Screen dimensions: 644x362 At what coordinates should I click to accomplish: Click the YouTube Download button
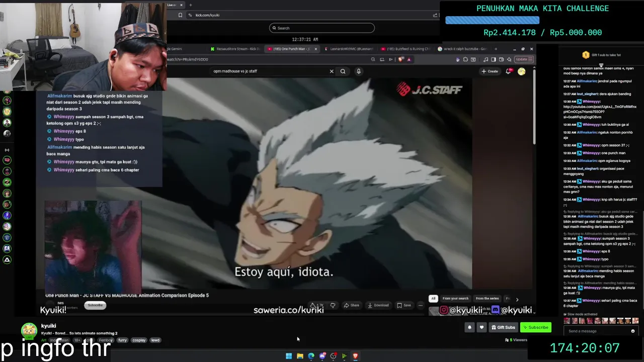378,305
